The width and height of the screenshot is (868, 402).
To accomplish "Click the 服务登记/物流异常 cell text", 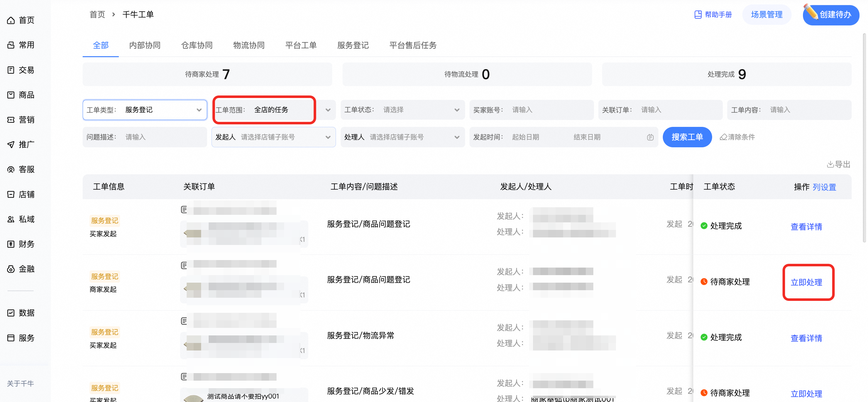I will pyautogui.click(x=360, y=335).
